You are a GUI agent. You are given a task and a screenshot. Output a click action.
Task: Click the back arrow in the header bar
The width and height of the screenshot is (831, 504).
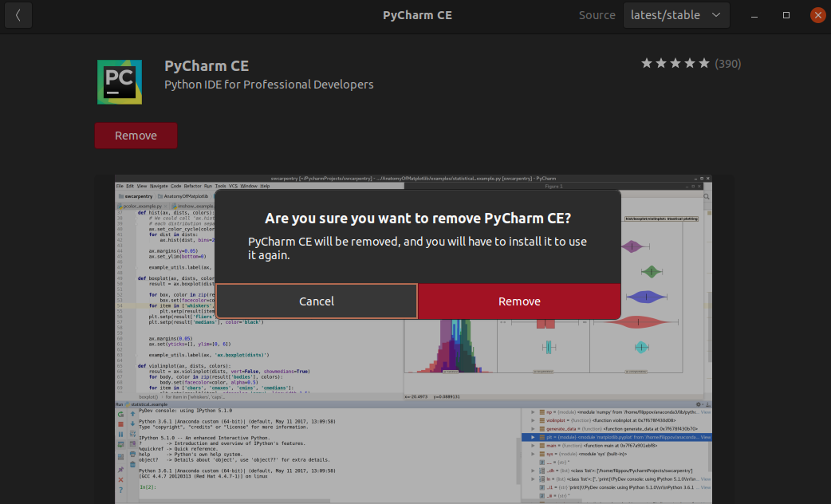[x=18, y=14]
